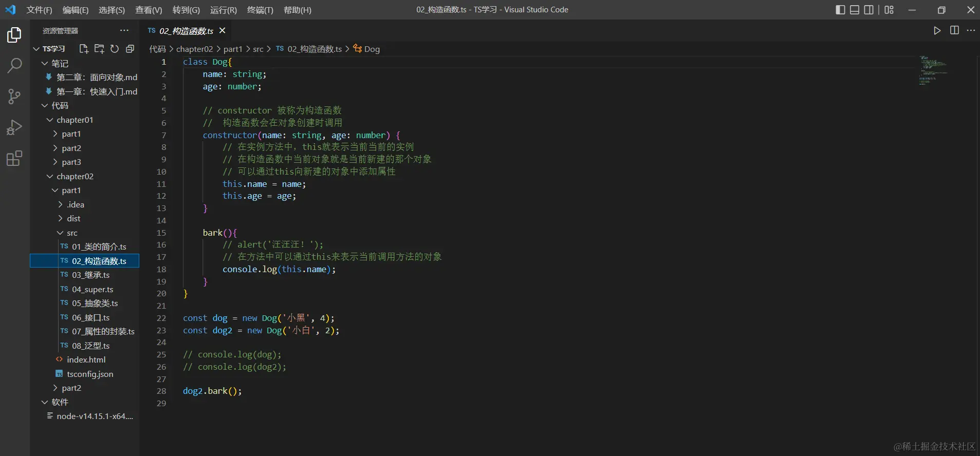Viewport: 980px width, 456px height.
Task: Open explorer panel more actions menu
Action: 124,31
